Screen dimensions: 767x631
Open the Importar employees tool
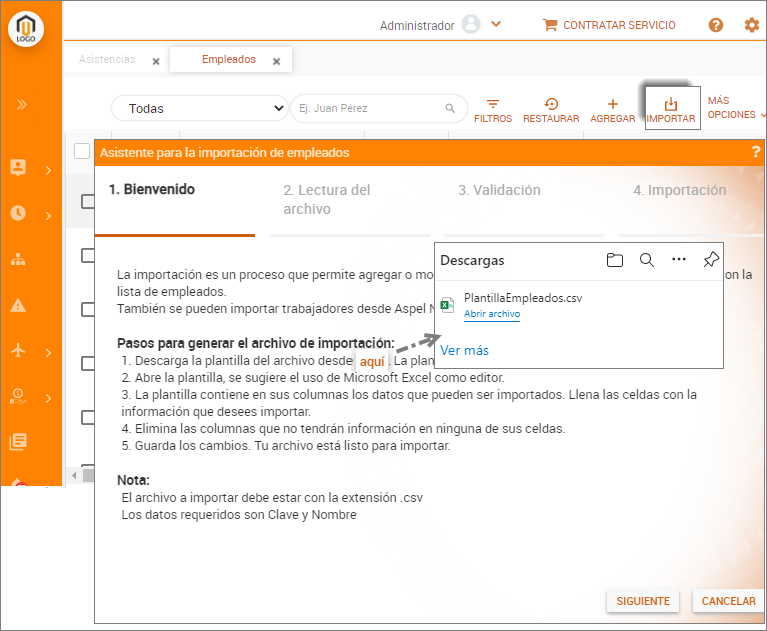click(671, 108)
